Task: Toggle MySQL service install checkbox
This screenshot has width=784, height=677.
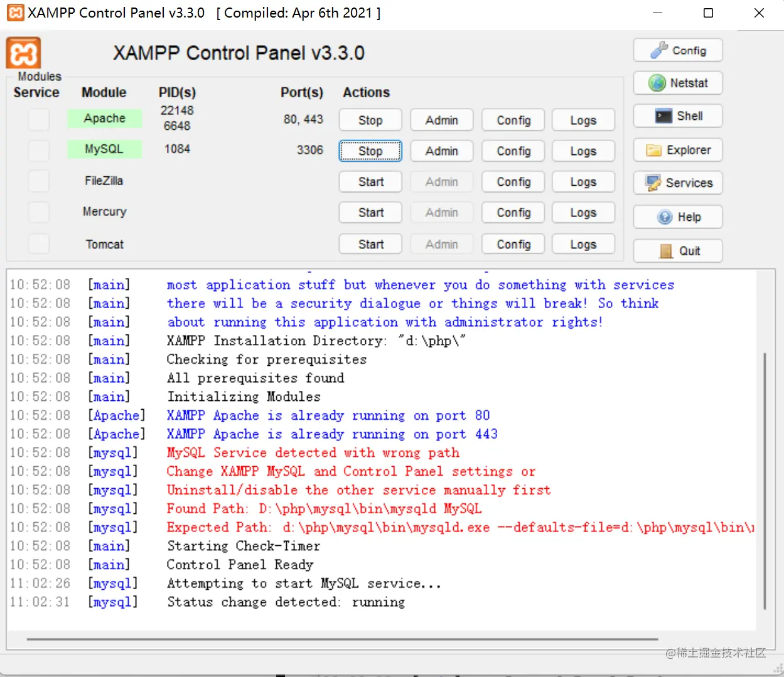Action: [x=39, y=150]
